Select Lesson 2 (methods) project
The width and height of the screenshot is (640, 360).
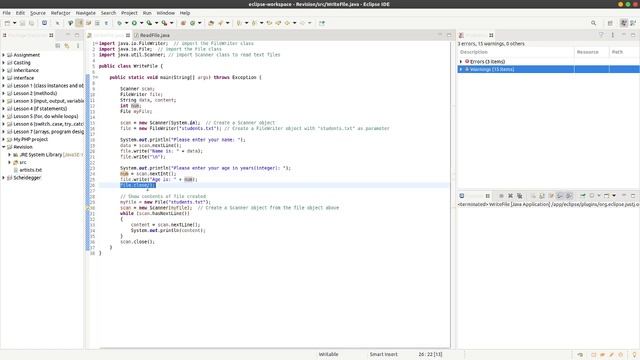click(x=35, y=93)
